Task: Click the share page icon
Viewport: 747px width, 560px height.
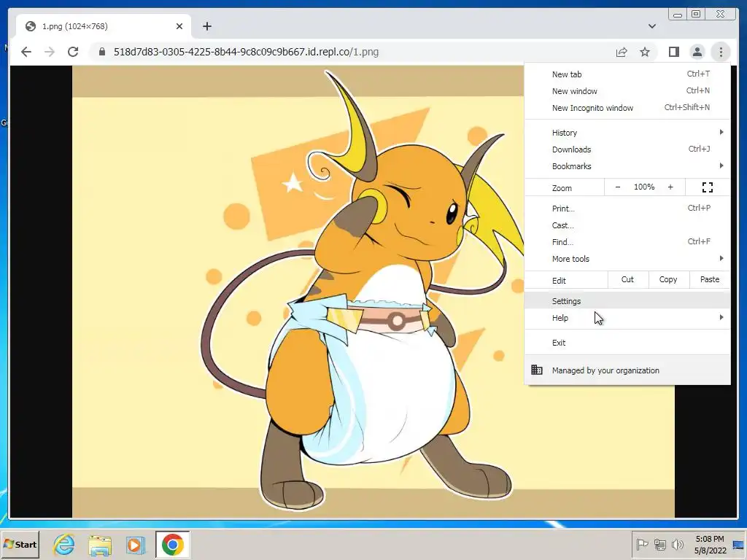Action: [x=622, y=52]
